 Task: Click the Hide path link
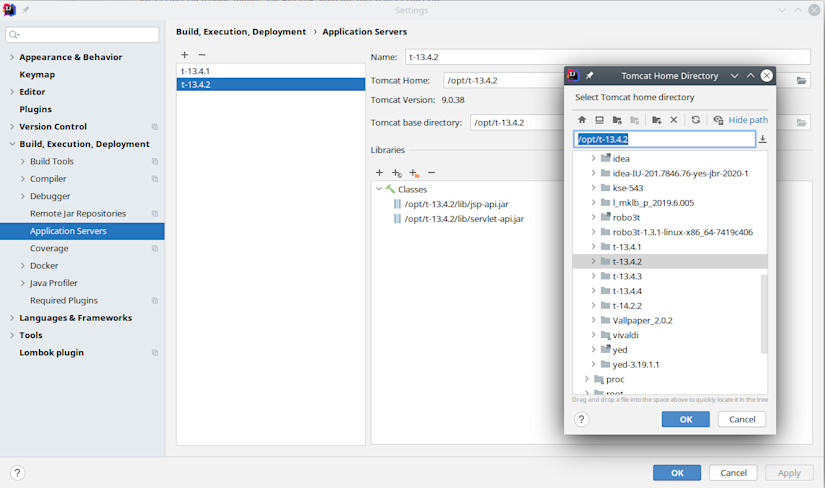(748, 120)
